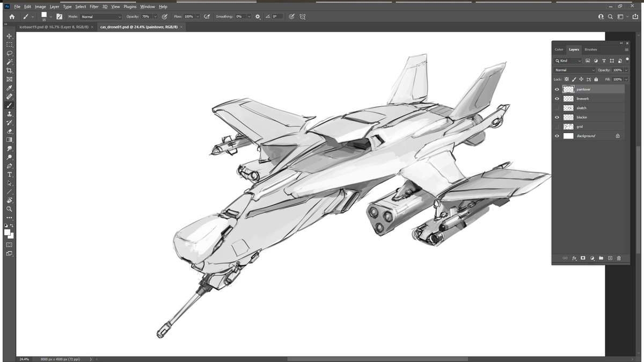Hide the Background layer
This screenshot has width=644, height=362.
pyautogui.click(x=557, y=136)
